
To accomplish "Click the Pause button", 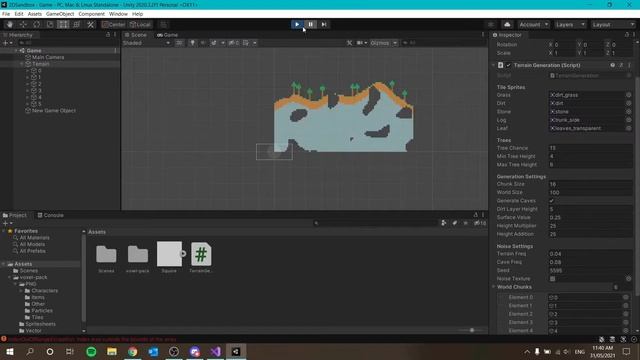I will (310, 24).
